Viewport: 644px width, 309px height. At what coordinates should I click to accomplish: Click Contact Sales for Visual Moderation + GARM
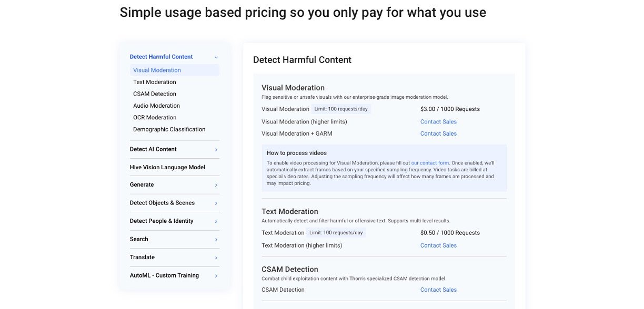click(x=438, y=133)
